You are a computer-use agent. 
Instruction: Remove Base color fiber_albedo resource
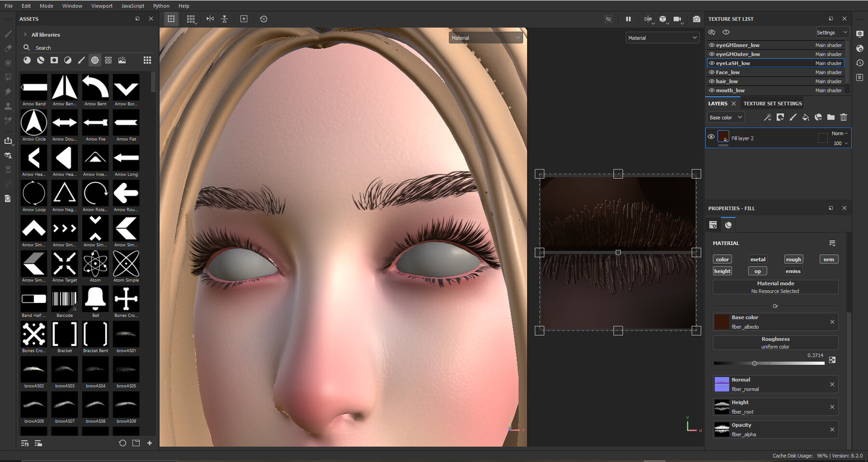pyautogui.click(x=832, y=322)
